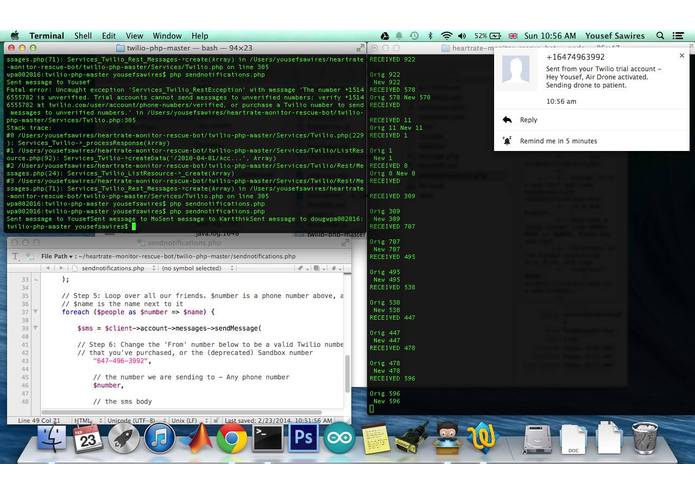Viewport: 695px width, 494px height.
Task: Open the Shell menu
Action: 83,36
